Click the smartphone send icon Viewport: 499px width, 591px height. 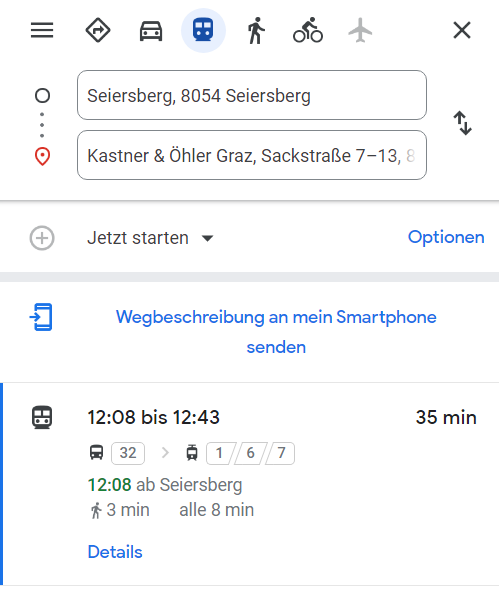tap(41, 317)
